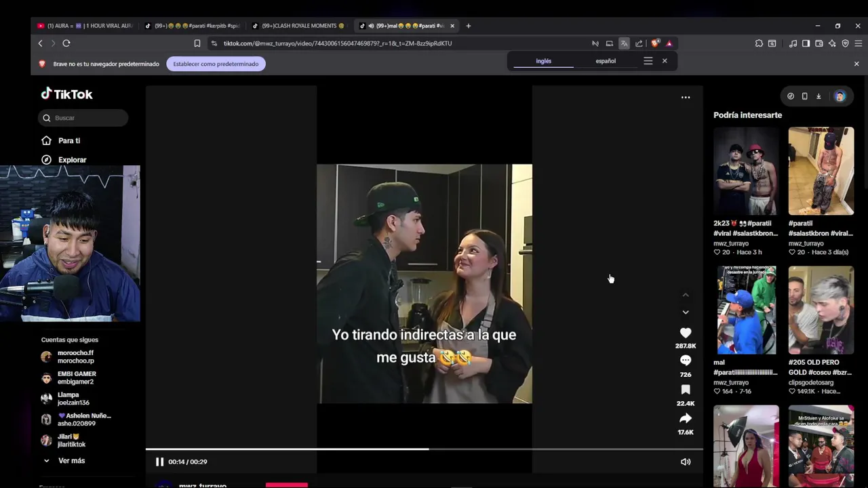Open #salastkbron video posted Hace 3 día(s)
Image resolution: width=868 pixels, height=488 pixels.
click(x=821, y=171)
